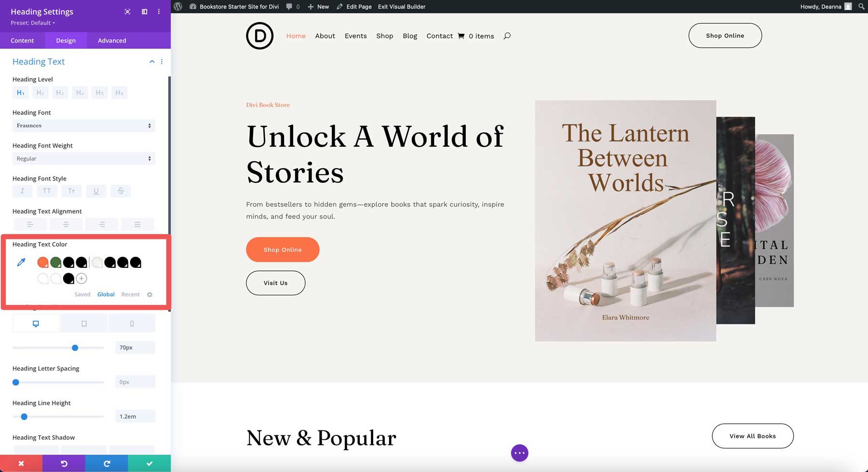Viewport: 868px width, 472px height.
Task: Open color swatch settings via gear icon
Action: pos(149,294)
